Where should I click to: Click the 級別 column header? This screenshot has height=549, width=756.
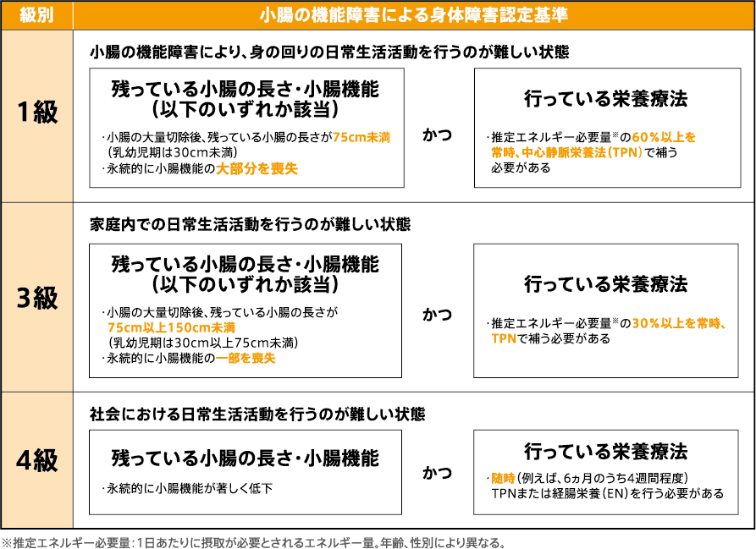click(36, 15)
